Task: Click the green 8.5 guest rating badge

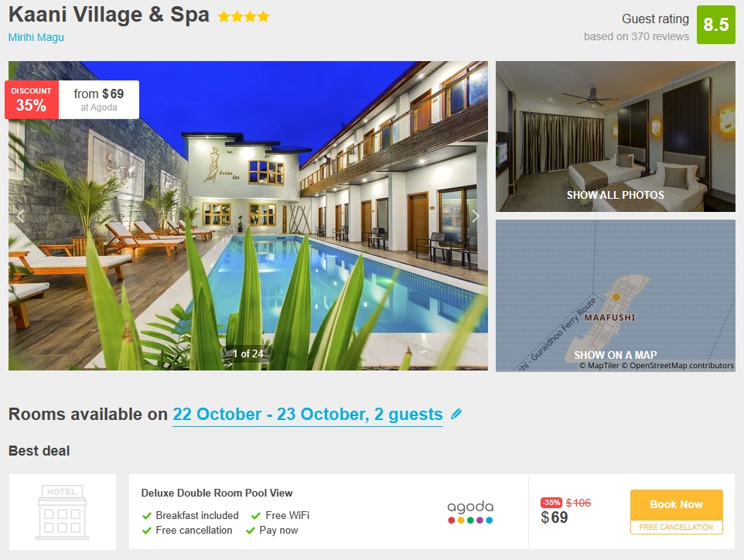Action: pos(715,25)
